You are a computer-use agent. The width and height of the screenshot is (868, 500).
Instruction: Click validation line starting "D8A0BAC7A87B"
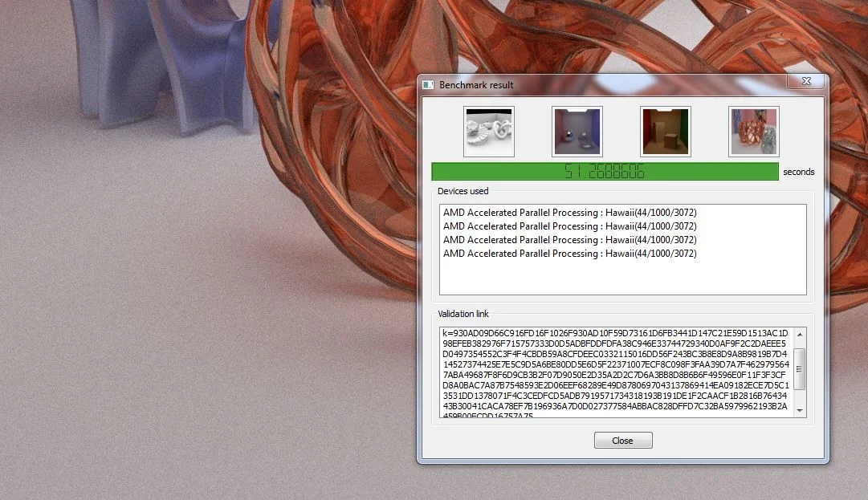tap(616, 385)
